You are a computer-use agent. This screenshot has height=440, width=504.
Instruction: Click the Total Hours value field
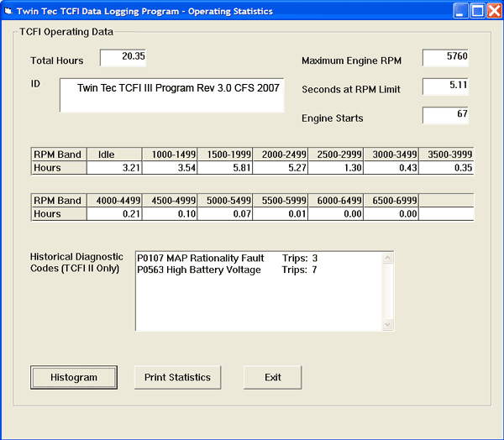pyautogui.click(x=123, y=57)
